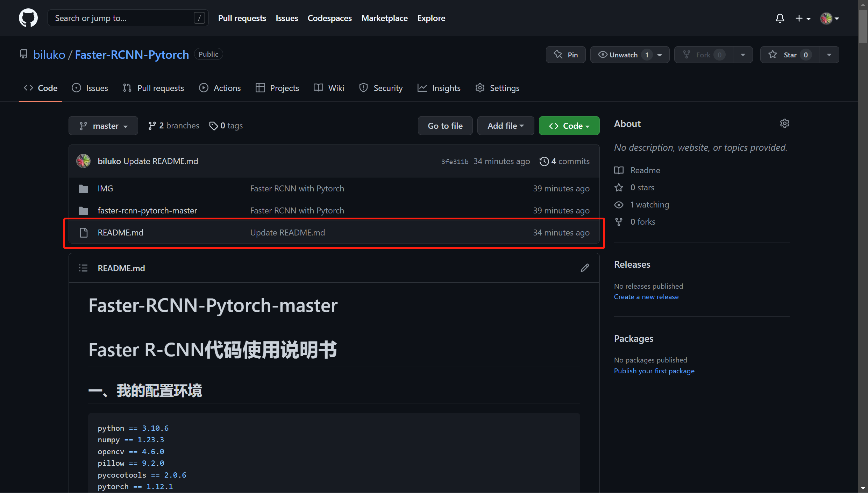Open commit hash 3fe311b
868x493 pixels.
[x=455, y=162]
